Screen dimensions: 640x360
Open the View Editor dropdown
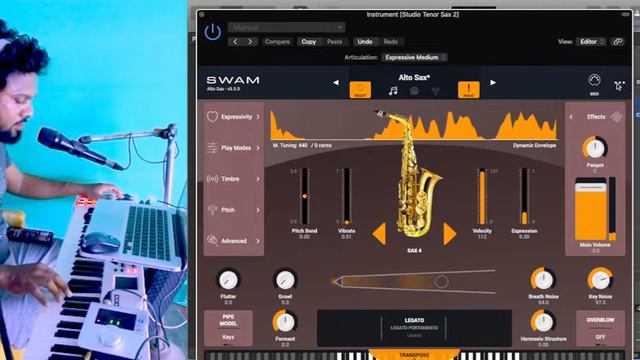591,42
